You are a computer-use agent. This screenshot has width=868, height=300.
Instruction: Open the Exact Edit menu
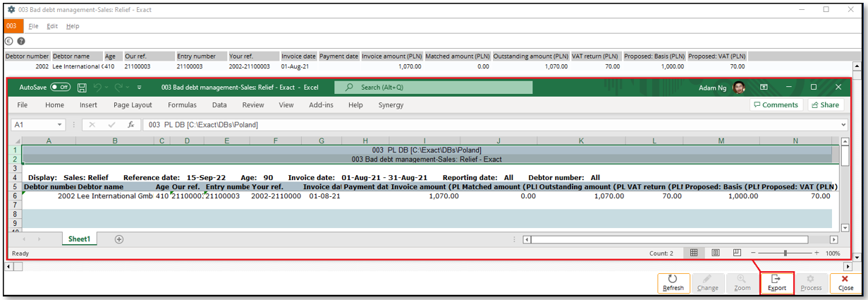pyautogui.click(x=52, y=26)
